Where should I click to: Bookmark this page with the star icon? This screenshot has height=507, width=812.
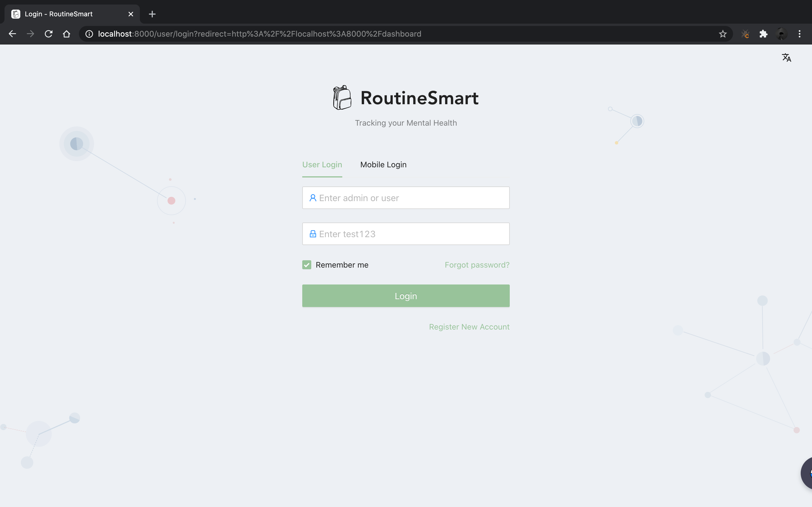click(x=722, y=34)
